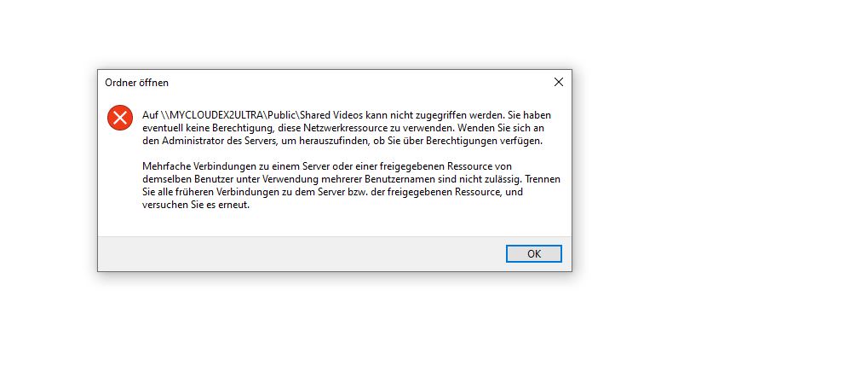868x371 pixels.
Task: Click the red error cross icon
Action: pyautogui.click(x=120, y=118)
